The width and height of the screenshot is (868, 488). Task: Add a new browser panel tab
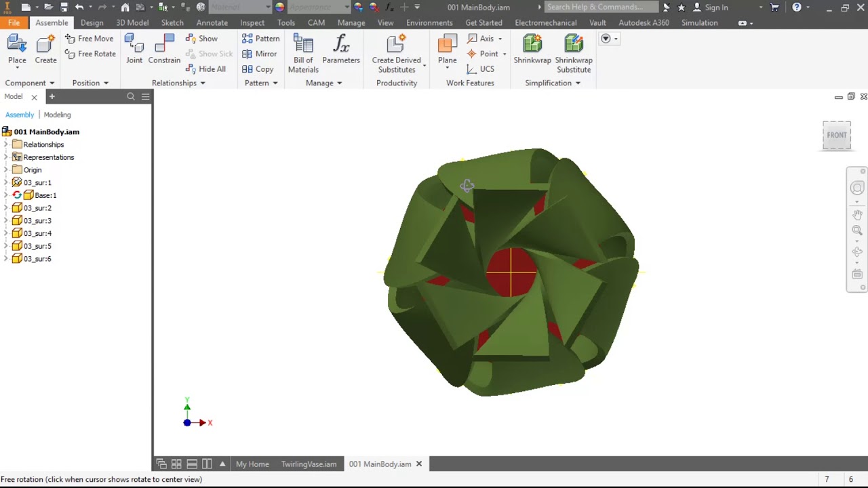click(x=52, y=97)
